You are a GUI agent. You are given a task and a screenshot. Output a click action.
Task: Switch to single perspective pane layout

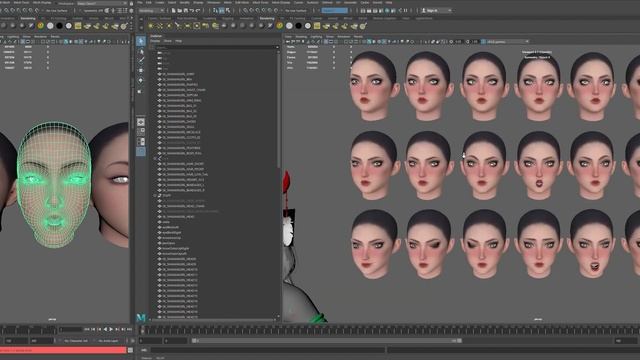[x=141, y=122]
